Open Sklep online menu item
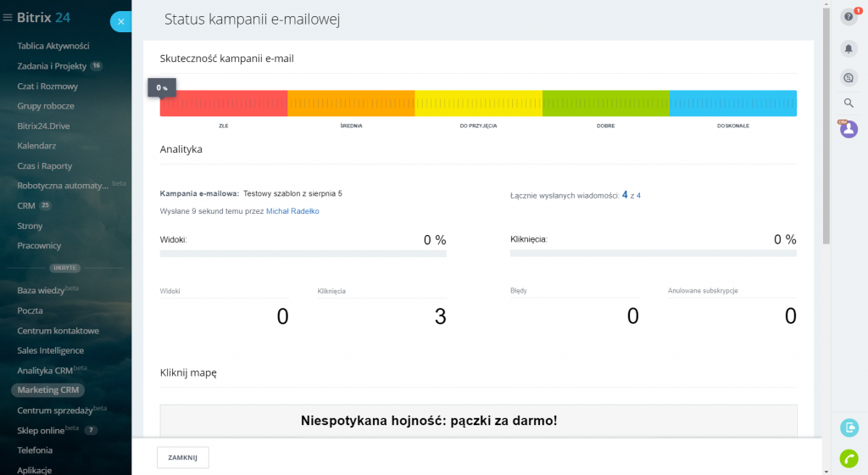Viewport: 868px width, 475px height. (41, 430)
